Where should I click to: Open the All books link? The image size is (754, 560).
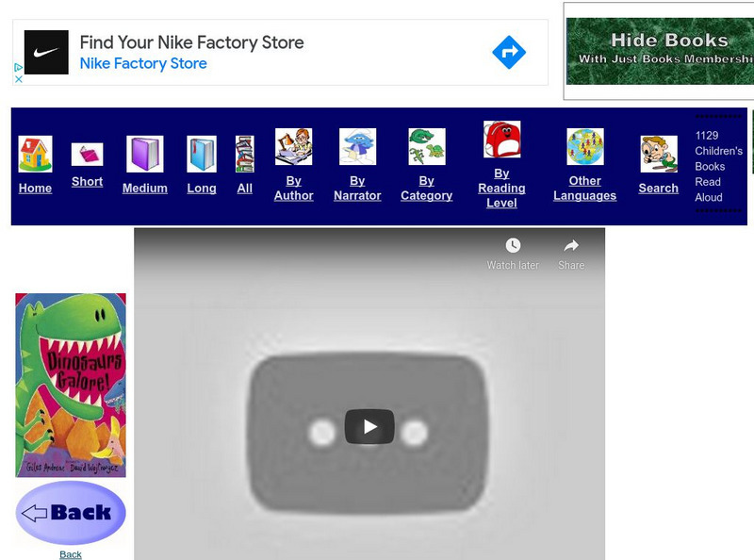pyautogui.click(x=245, y=189)
